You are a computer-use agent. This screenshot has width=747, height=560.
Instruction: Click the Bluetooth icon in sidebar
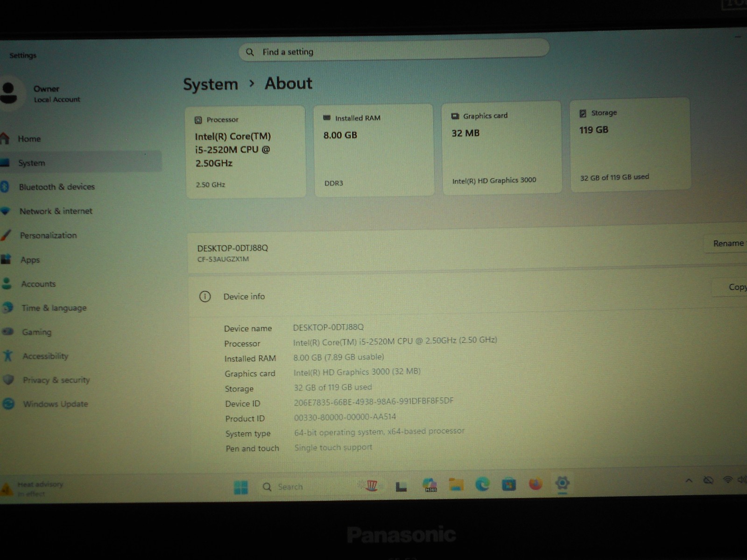pos(5,187)
